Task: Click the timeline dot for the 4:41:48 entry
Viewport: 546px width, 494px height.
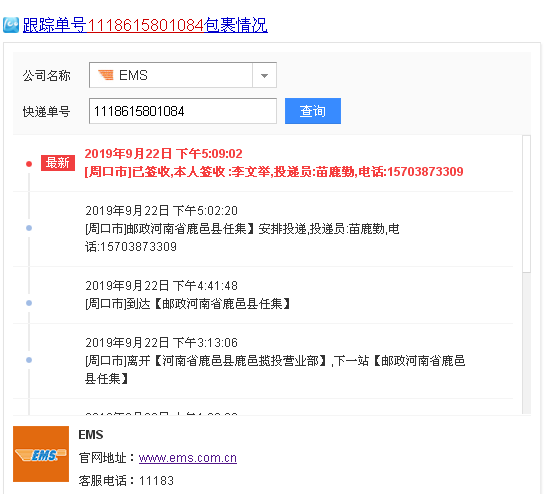Action: click(x=29, y=303)
